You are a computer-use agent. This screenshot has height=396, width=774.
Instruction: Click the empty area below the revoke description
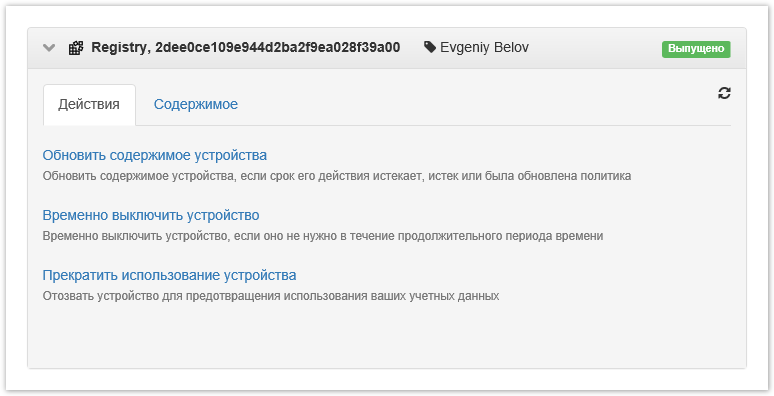[x=387, y=336]
